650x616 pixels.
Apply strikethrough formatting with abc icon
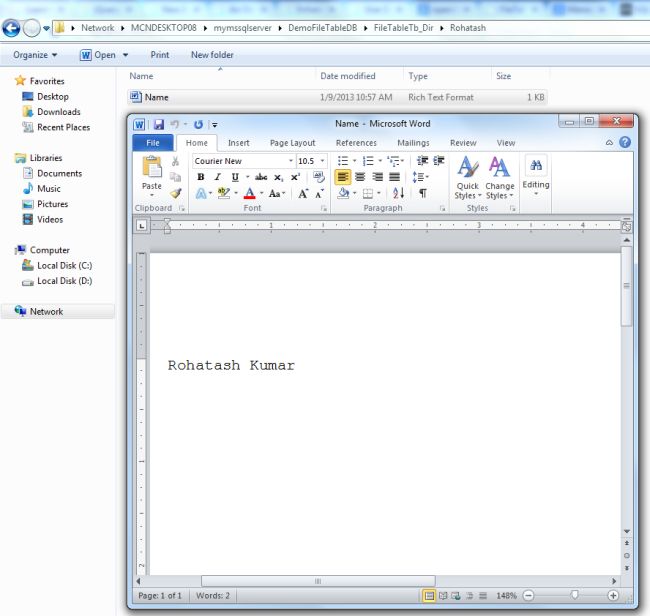coord(261,177)
